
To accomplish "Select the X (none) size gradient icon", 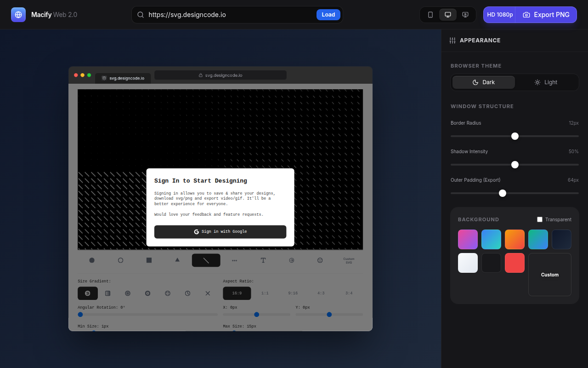I will pos(208,293).
